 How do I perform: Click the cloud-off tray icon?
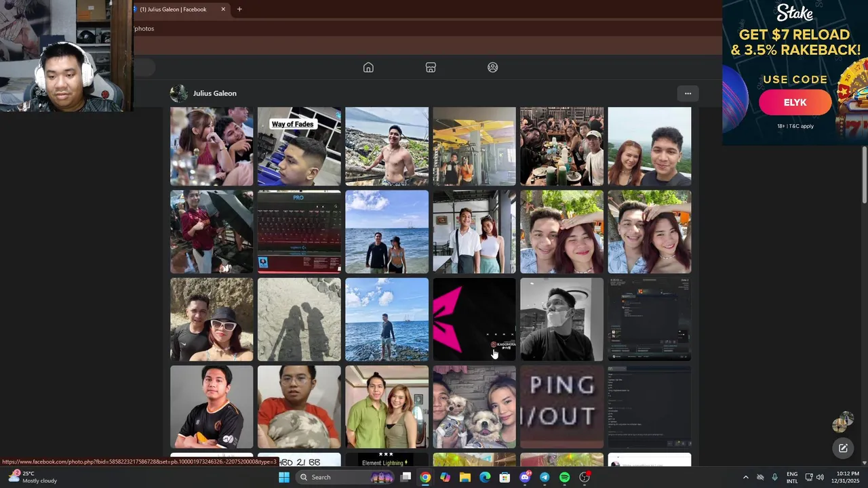(760, 477)
